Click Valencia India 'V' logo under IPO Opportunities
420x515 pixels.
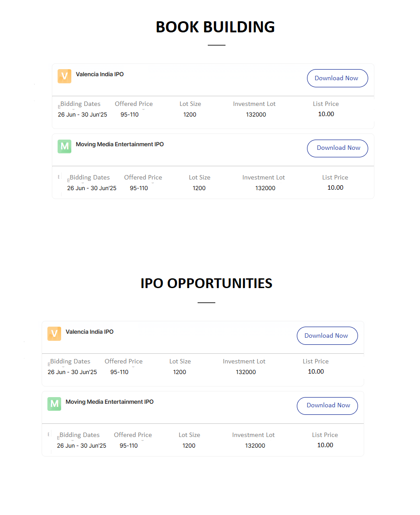pos(54,334)
